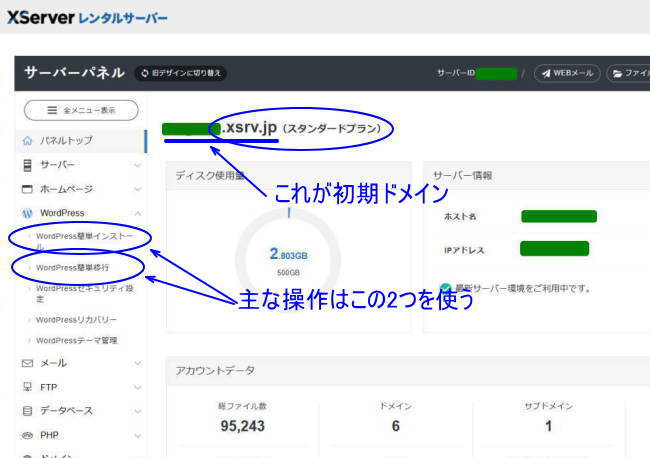Switch to old design via 旧デザインに切り替え
650x458 pixels.
(181, 73)
